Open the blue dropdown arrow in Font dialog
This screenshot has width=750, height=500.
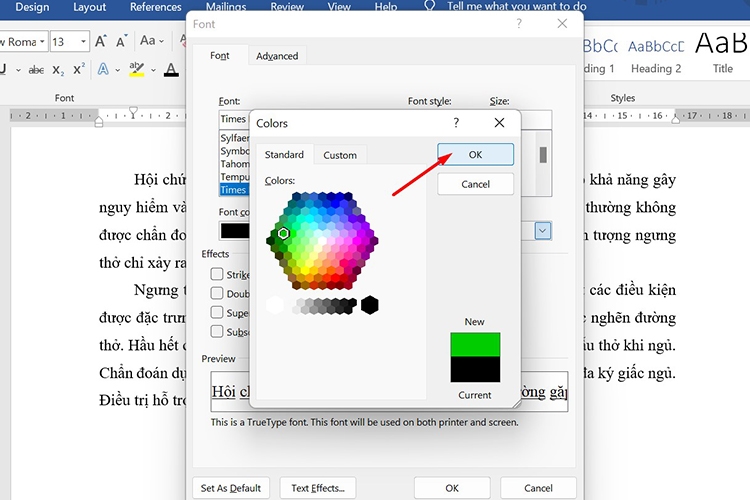[543, 231]
